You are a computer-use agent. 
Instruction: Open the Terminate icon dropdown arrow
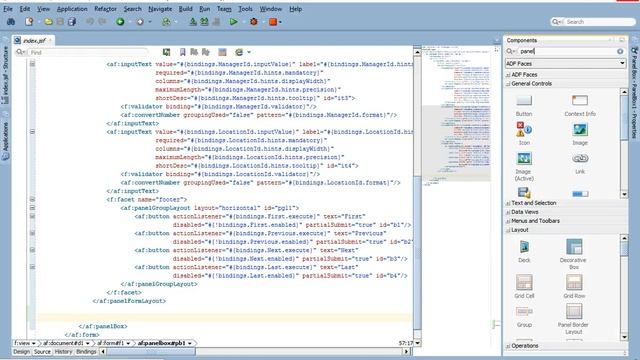(280, 22)
